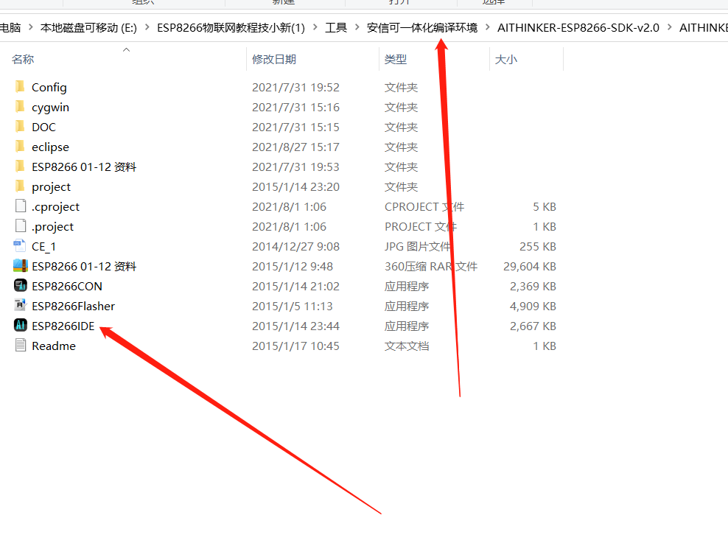Go to ESP8266物联网教程技小新(1) breadcrumb folder

(x=231, y=28)
